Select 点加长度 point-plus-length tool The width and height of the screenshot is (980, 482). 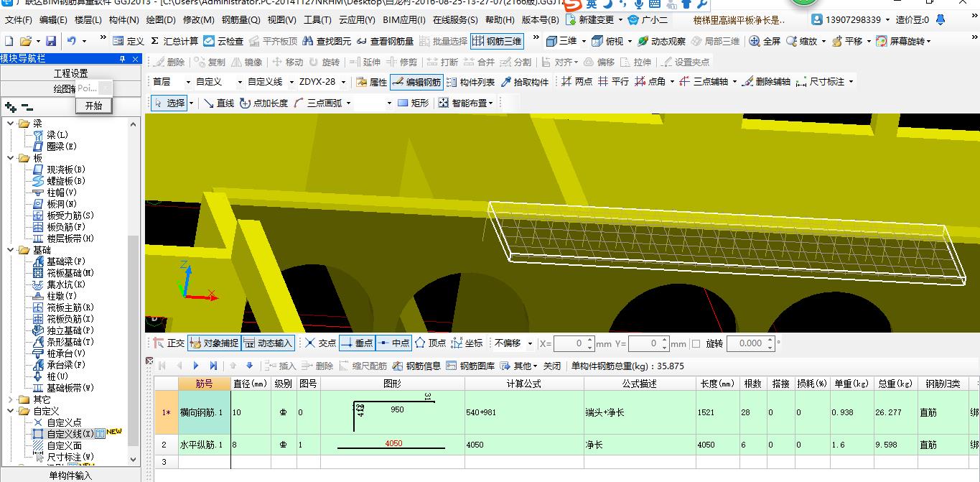[x=263, y=103]
